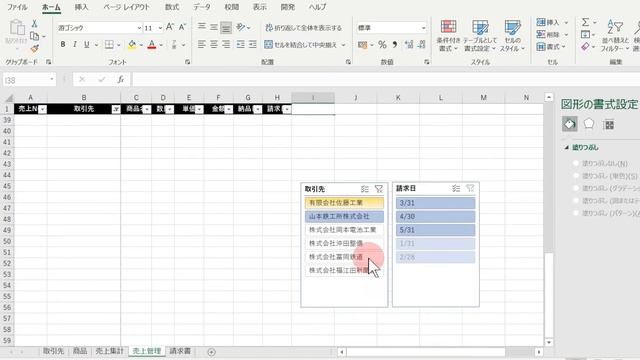Select 塗りつぶしなし radio option
Viewport: 640px width, 360px height.
576,163
